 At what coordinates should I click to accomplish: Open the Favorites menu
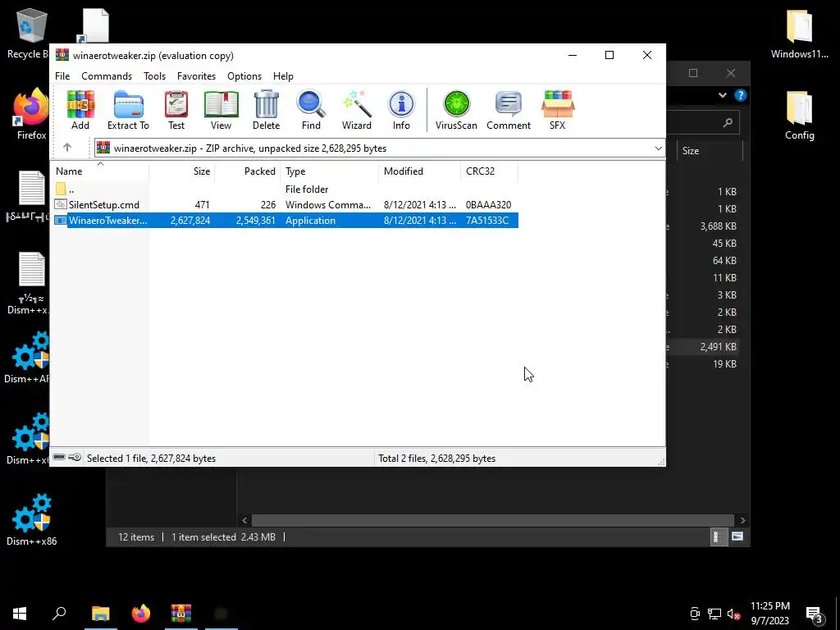tap(196, 76)
